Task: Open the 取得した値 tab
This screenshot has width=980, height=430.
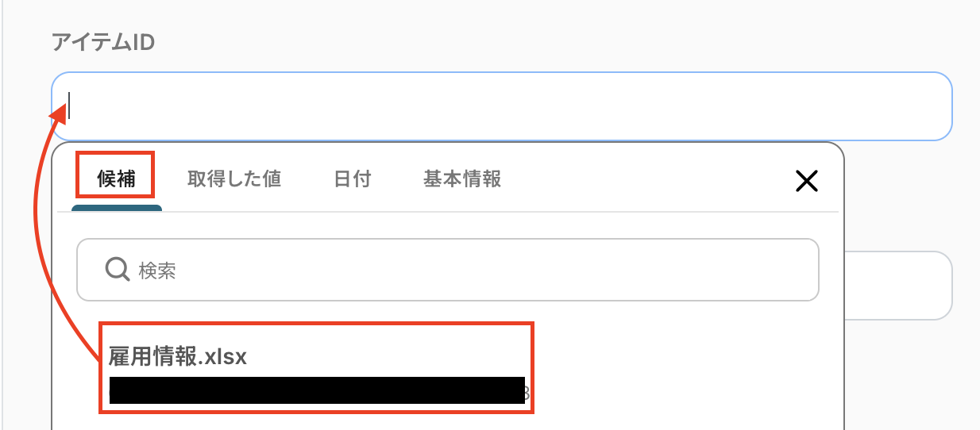Action: coord(234,179)
